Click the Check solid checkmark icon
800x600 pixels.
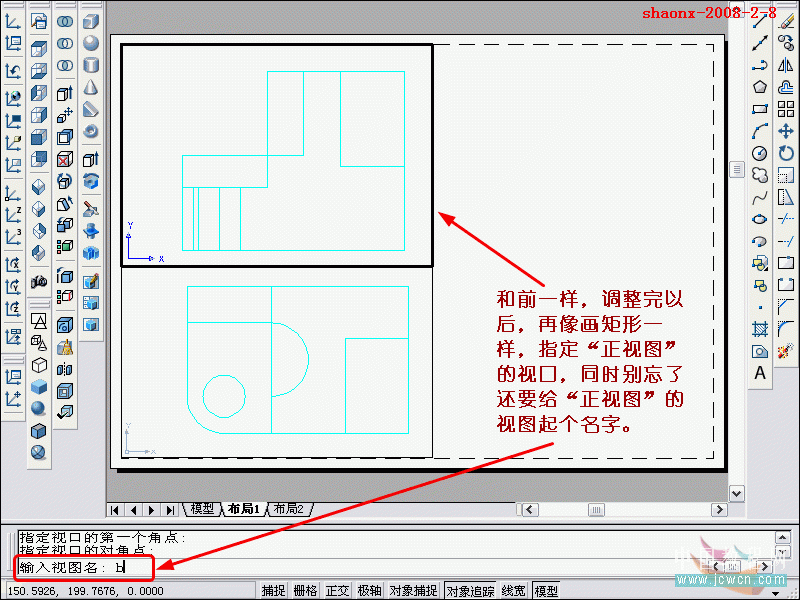click(x=65, y=412)
